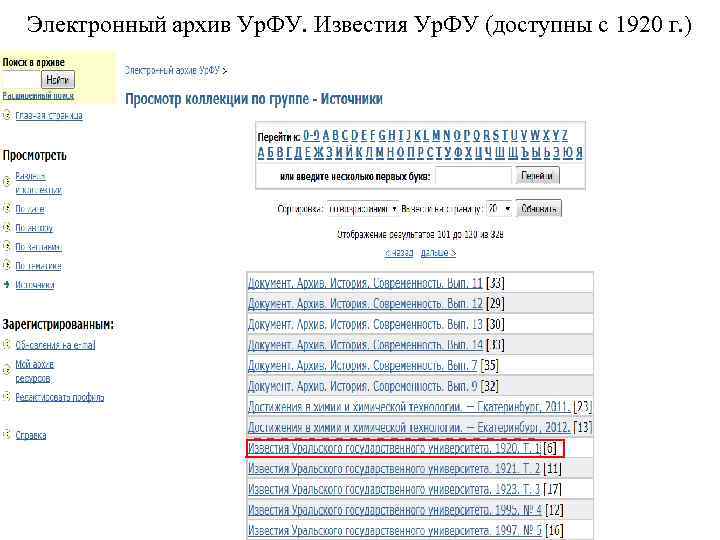The width and height of the screenshot is (720, 540).
Task: Jump to Cyrillic letter Ф
Action: tap(458, 152)
